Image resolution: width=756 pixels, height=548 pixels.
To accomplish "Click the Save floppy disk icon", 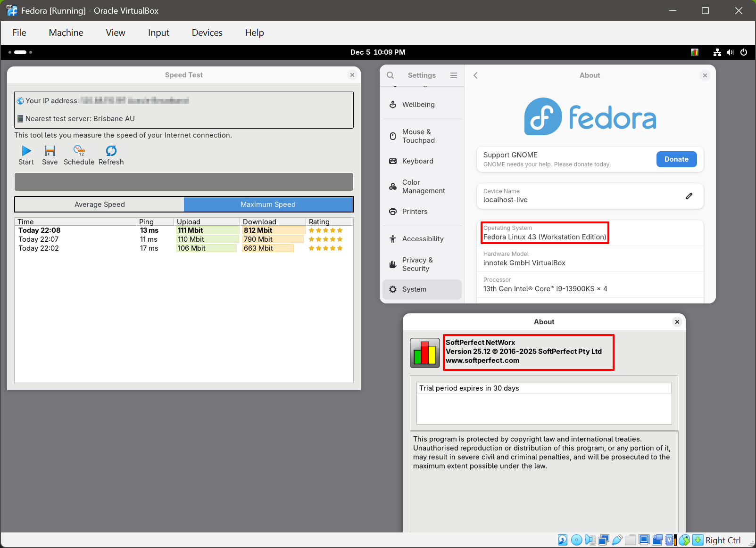I will click(50, 151).
